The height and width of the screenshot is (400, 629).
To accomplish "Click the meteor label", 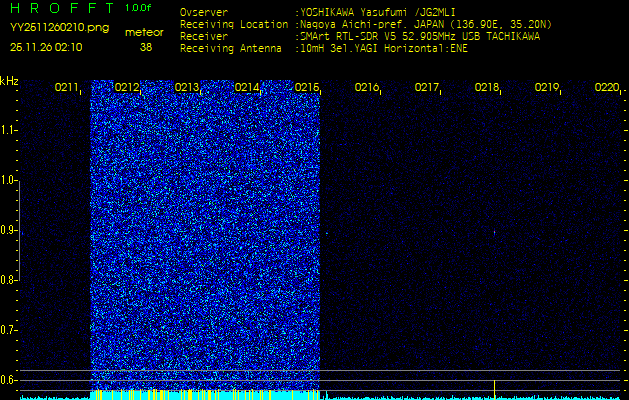I will coord(144,32).
